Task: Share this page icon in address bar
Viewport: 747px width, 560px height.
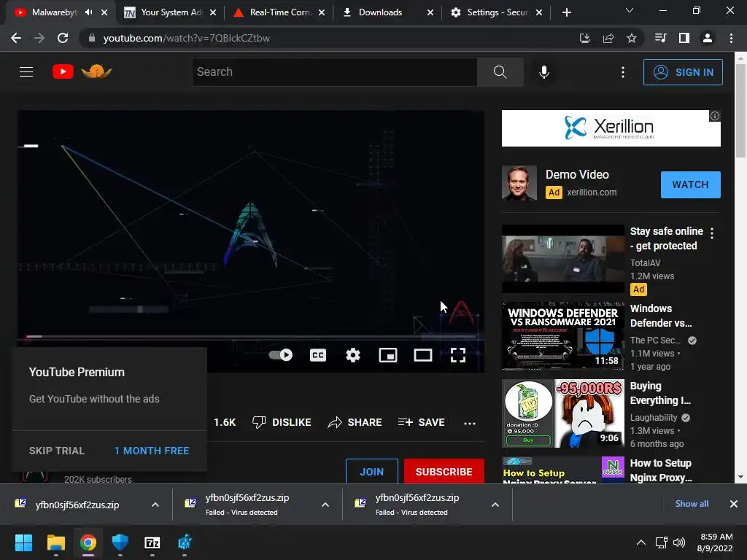Action: point(608,38)
